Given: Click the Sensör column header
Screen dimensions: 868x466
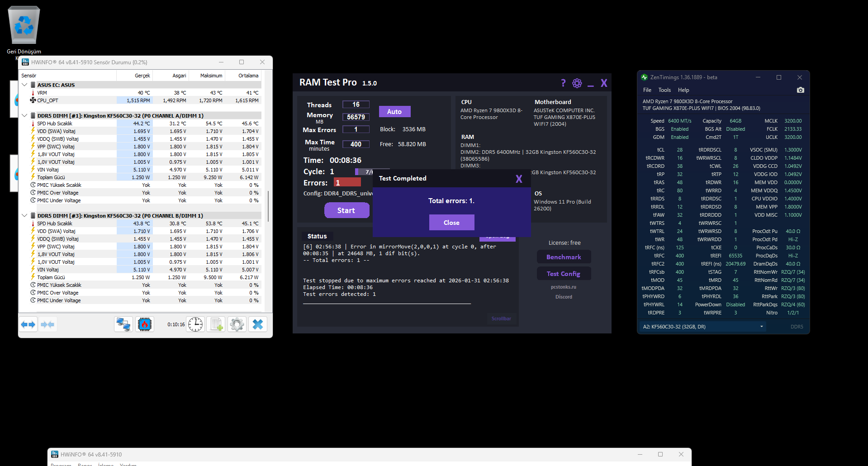Looking at the screenshot, I should click(68, 76).
